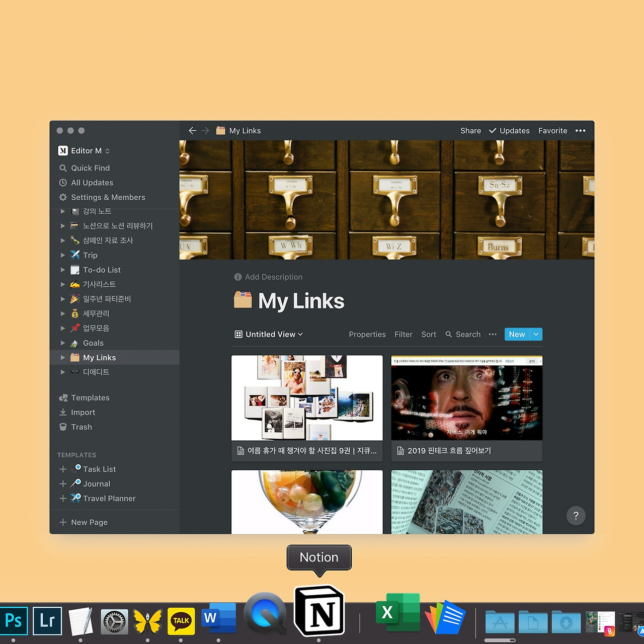Launch Microsoft Excel from the dock
This screenshot has height=644, width=644.
pyautogui.click(x=398, y=612)
